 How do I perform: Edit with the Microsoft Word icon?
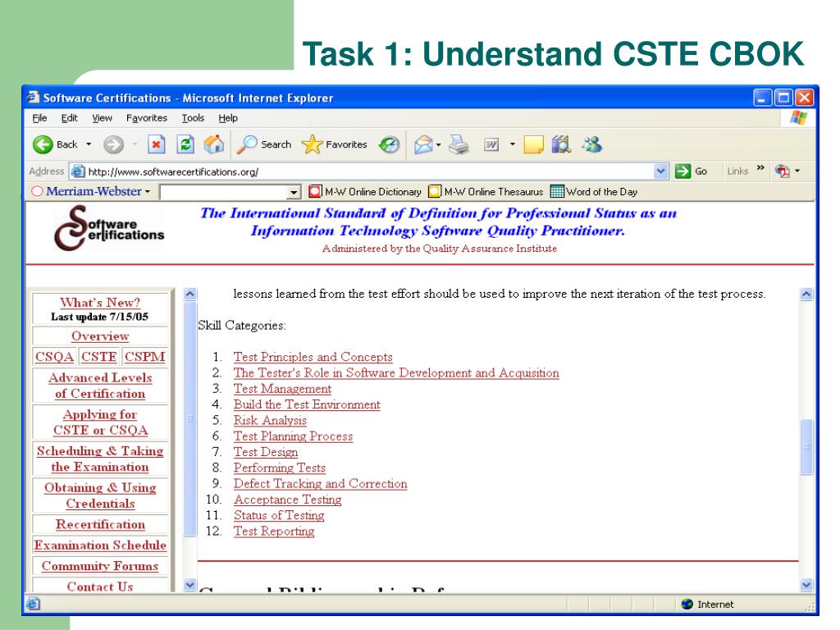point(491,144)
